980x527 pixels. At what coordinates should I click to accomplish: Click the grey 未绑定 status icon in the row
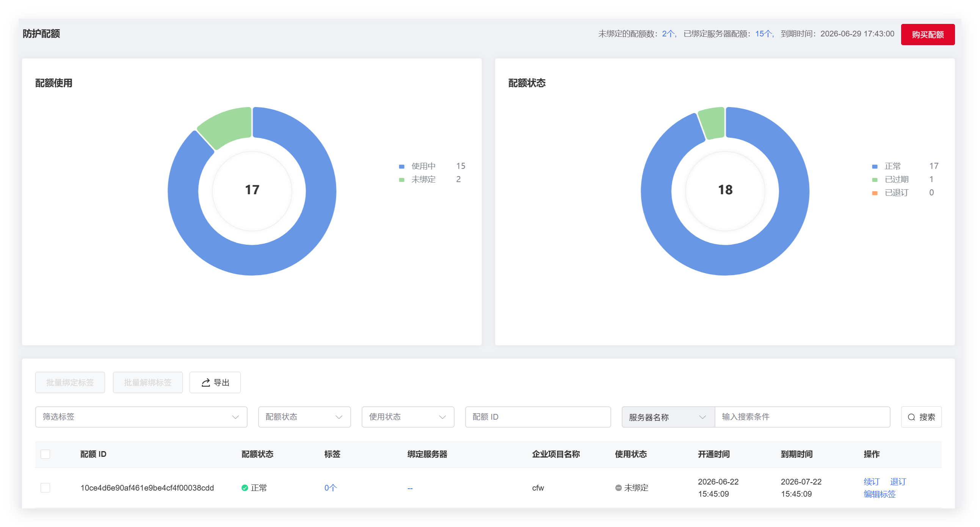click(618, 488)
